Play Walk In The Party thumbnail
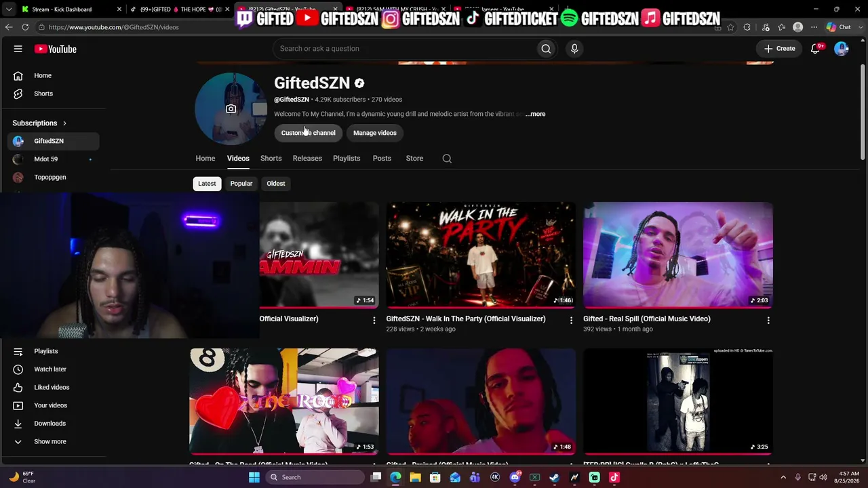Image resolution: width=868 pixels, height=488 pixels. click(x=481, y=255)
